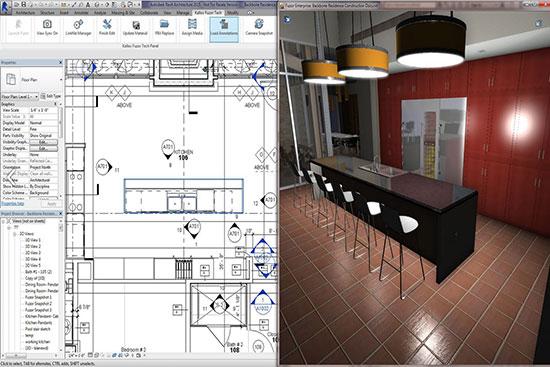This screenshot has width=550, height=367.
Task: Click the Detail Level Fine value
Action: (43, 129)
